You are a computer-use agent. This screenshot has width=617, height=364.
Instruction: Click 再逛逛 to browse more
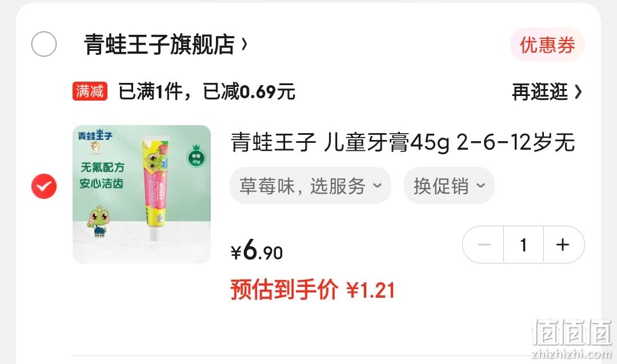click(x=539, y=91)
